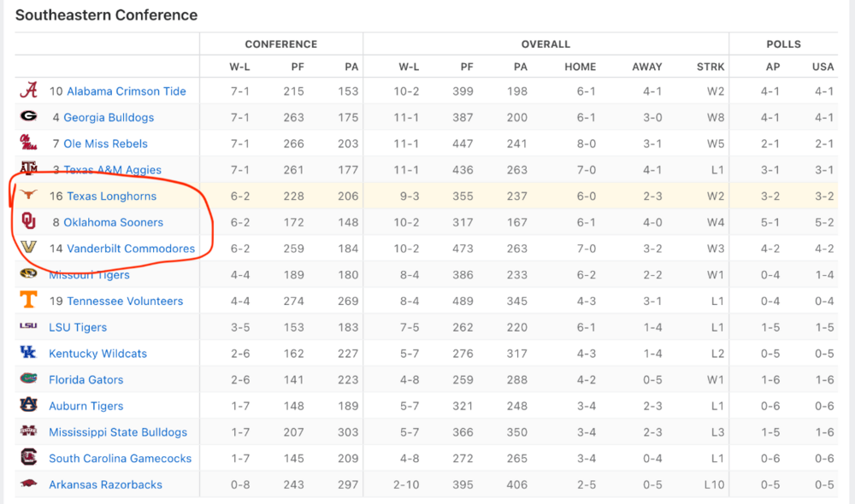Open the Alabama Crimson Tide team page
Screen dimensions: 855x504
[x=126, y=91]
